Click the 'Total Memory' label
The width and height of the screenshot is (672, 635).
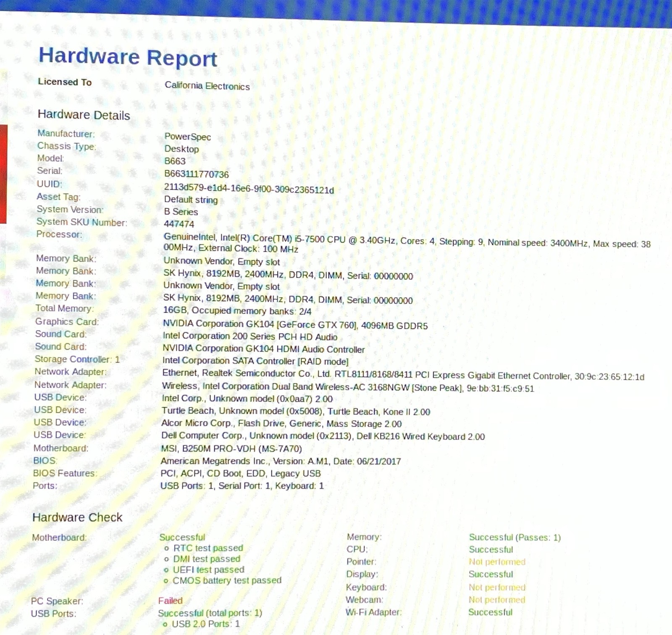coord(65,308)
